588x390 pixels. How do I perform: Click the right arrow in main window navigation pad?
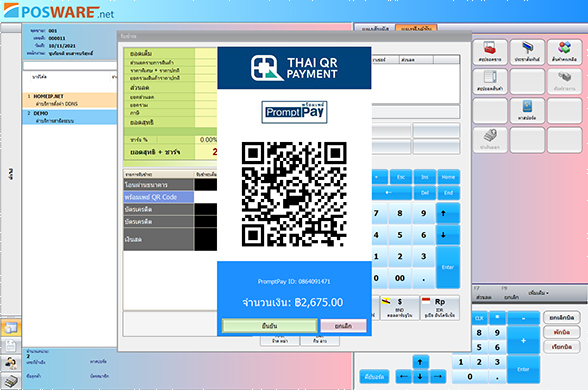point(437,376)
